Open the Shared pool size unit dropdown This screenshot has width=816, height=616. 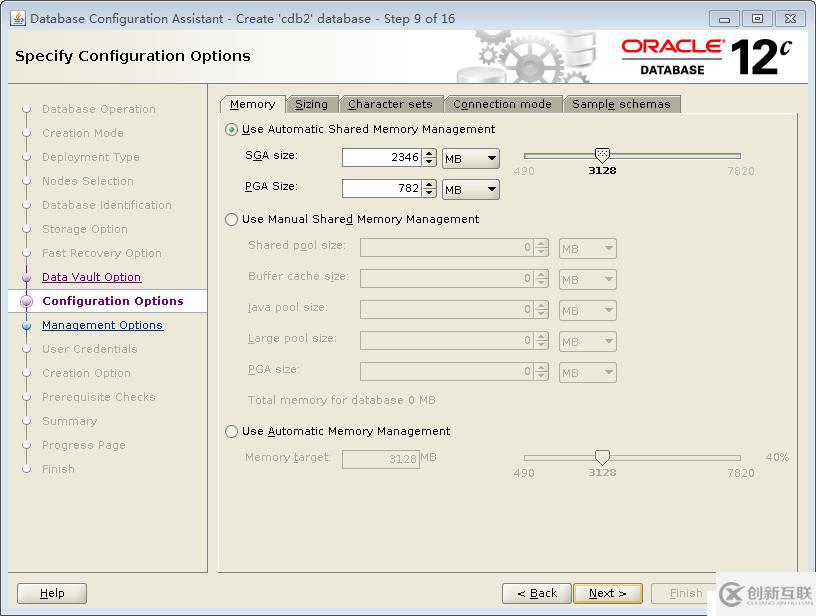click(x=588, y=249)
